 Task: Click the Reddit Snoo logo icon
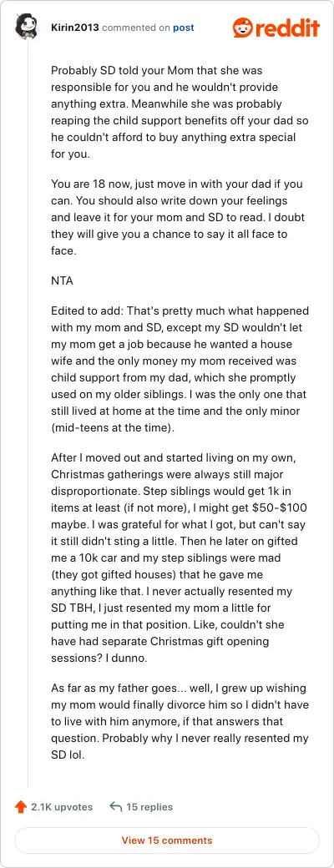tap(242, 28)
